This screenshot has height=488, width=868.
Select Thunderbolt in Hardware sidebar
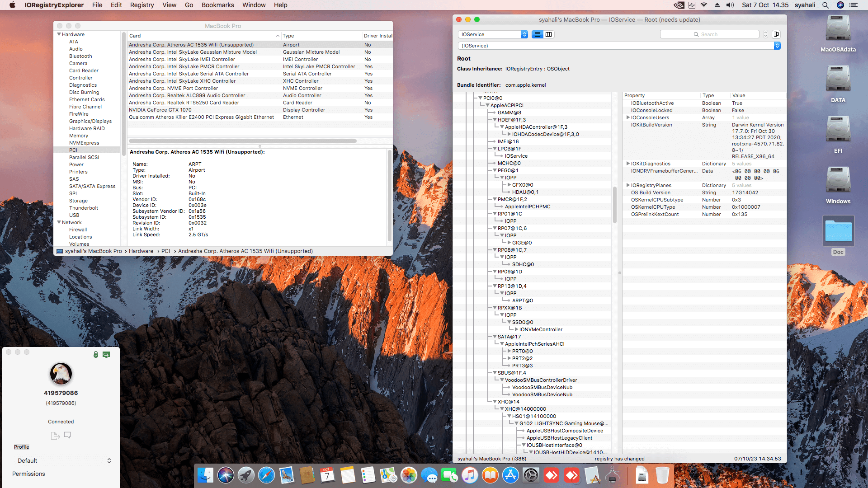pos(83,208)
